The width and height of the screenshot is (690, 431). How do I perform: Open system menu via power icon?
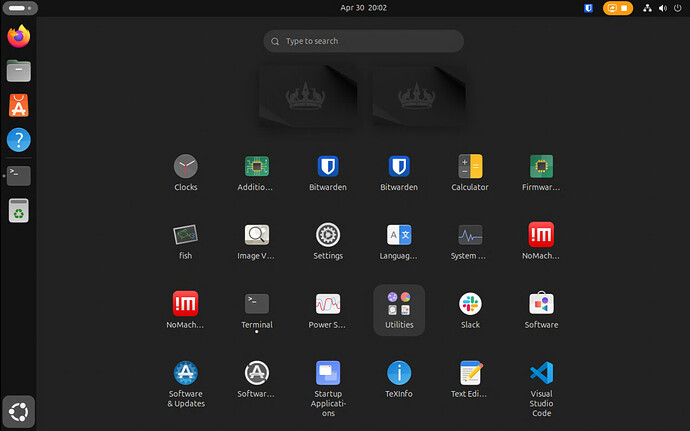(678, 8)
